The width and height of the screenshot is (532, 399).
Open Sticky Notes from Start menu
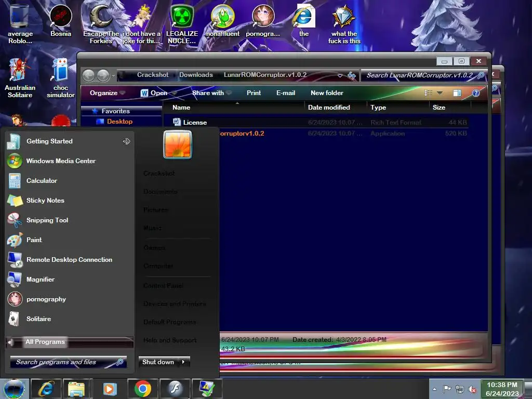point(69,201)
